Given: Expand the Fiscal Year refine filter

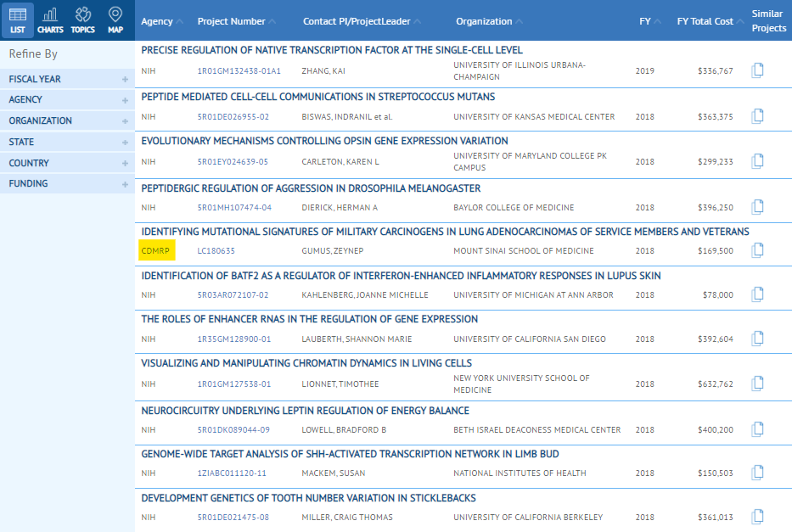Looking at the screenshot, I should click(x=68, y=79).
